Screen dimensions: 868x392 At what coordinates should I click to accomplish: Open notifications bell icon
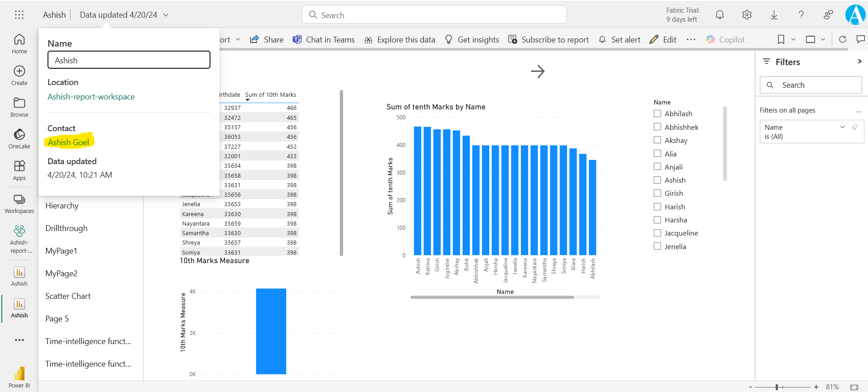tap(720, 15)
